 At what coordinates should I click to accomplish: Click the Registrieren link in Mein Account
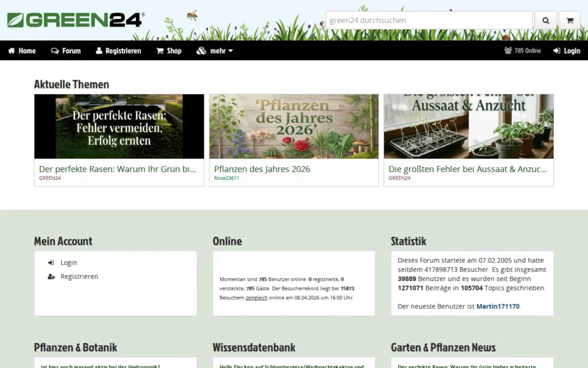79,277
